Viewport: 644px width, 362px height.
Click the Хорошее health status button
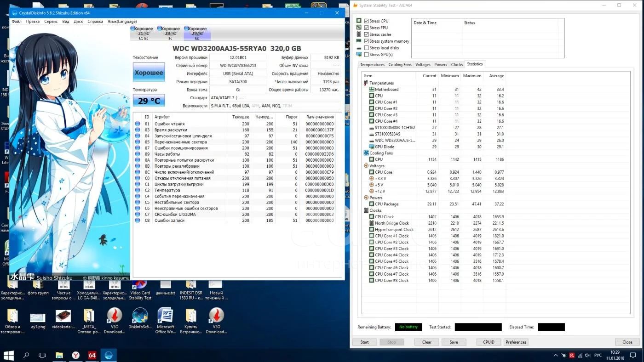pyautogui.click(x=149, y=73)
